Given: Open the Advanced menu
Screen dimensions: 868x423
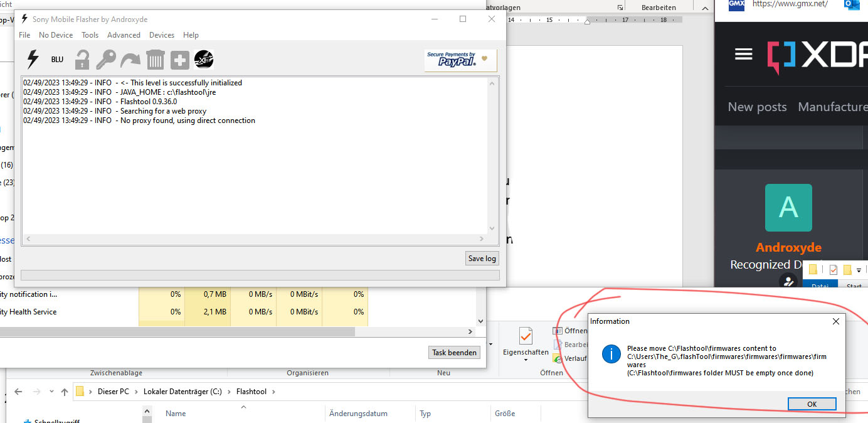Looking at the screenshot, I should point(124,35).
